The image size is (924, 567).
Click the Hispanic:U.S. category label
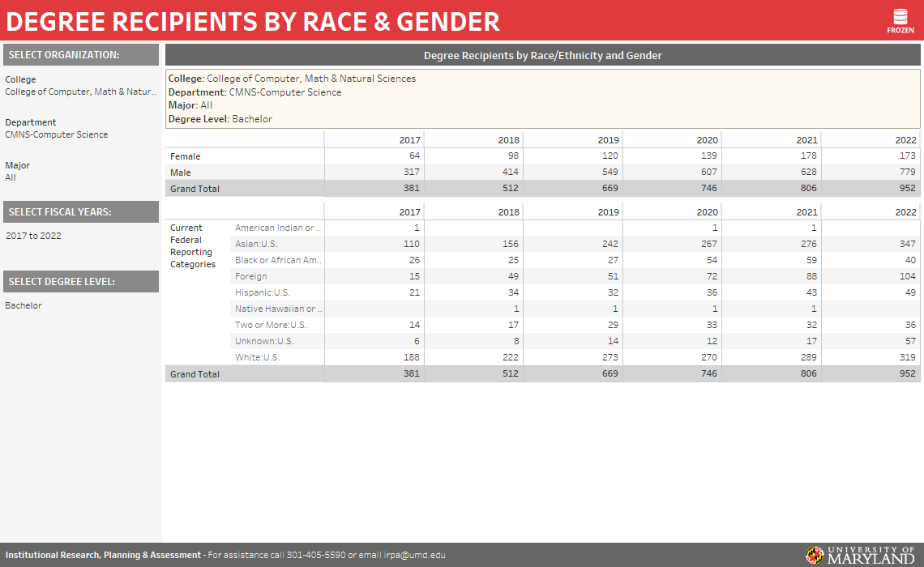click(x=263, y=292)
